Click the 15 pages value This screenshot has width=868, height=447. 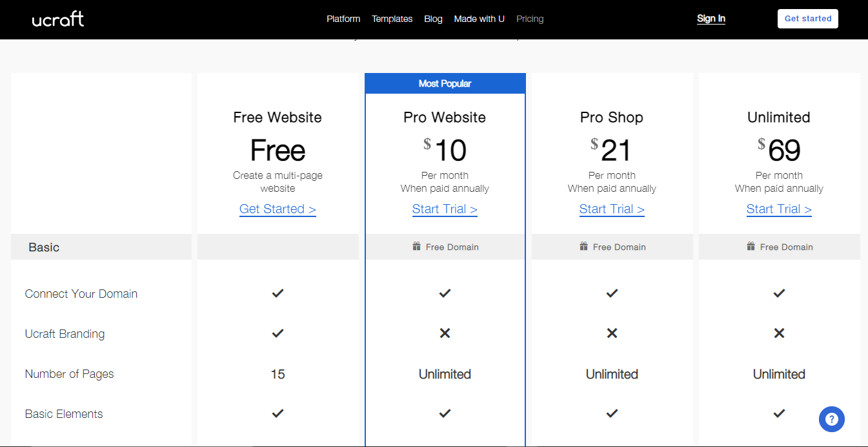[278, 374]
